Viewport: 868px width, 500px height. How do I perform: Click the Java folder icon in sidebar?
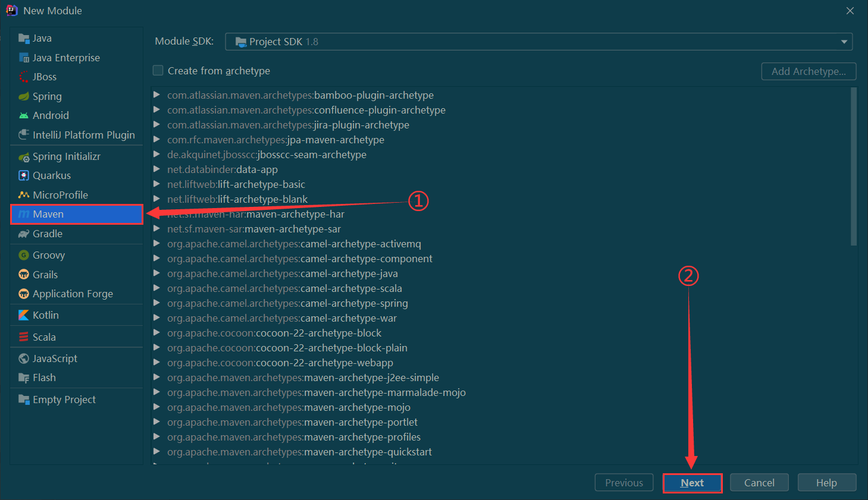click(x=24, y=39)
